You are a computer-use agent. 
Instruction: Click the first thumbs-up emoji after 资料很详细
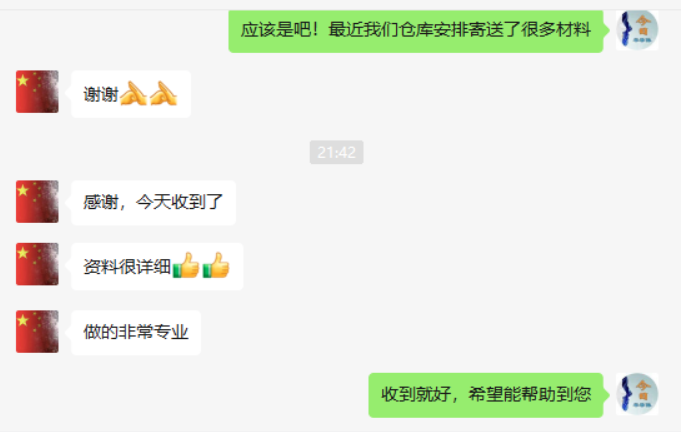pos(186,265)
